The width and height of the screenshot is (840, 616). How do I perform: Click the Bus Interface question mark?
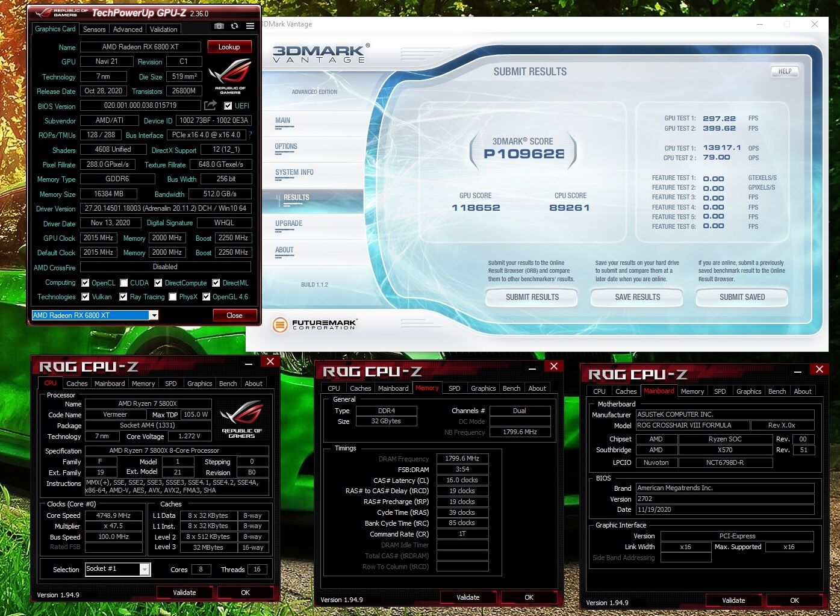[x=250, y=135]
